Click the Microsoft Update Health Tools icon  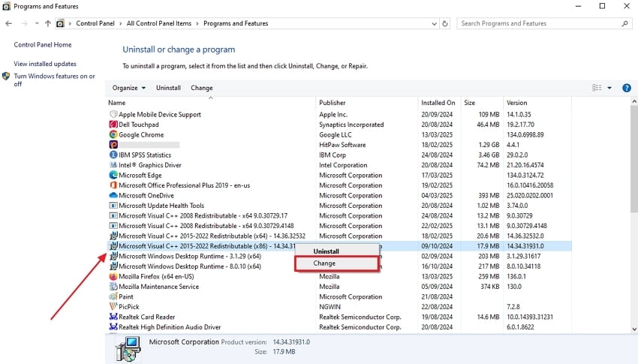pyautogui.click(x=113, y=206)
